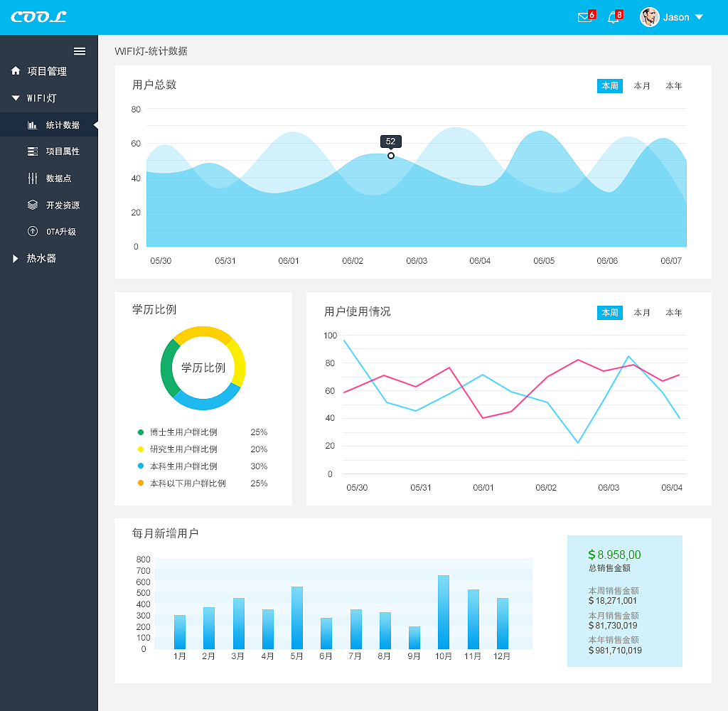Click the WIFI灯-统计数据 page title
The width and height of the screenshot is (728, 711).
click(x=151, y=51)
